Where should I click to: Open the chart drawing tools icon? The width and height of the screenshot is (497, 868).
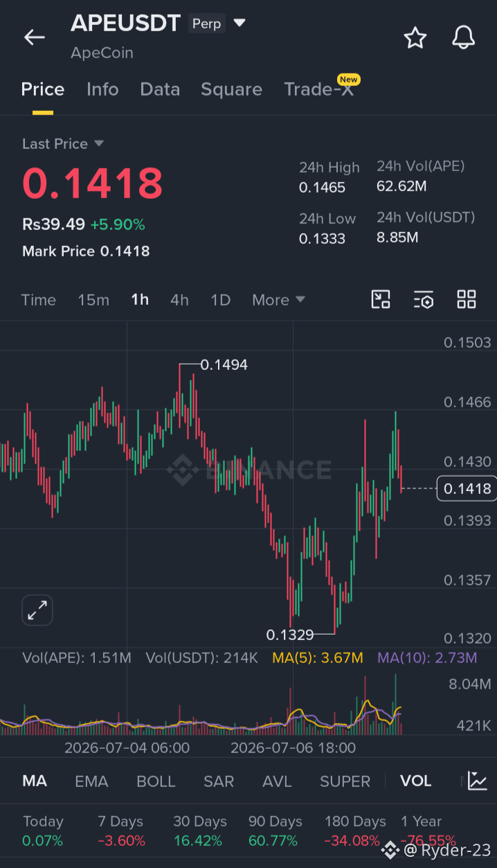pos(381,299)
